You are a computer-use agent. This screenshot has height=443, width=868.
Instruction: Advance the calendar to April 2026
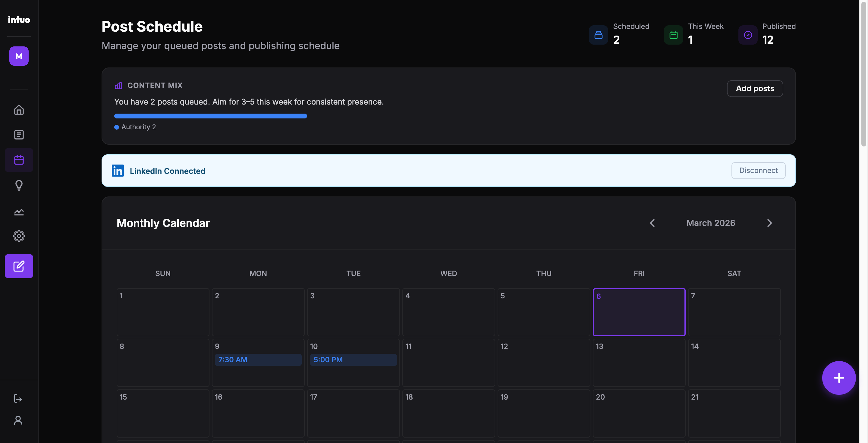pyautogui.click(x=769, y=223)
